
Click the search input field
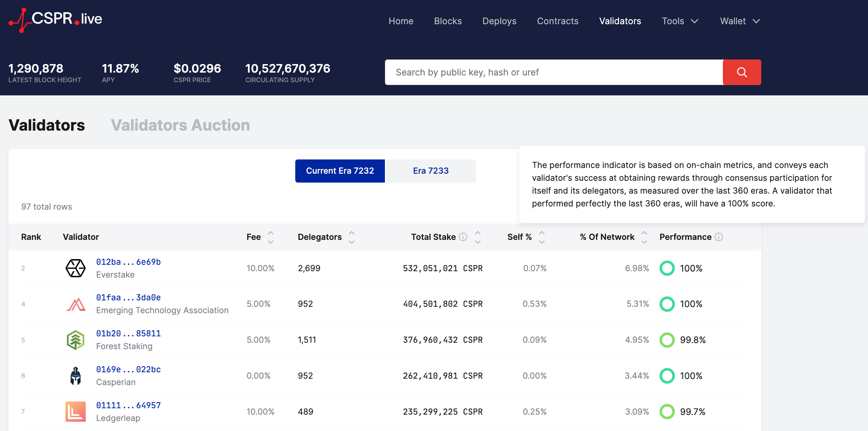tap(554, 72)
